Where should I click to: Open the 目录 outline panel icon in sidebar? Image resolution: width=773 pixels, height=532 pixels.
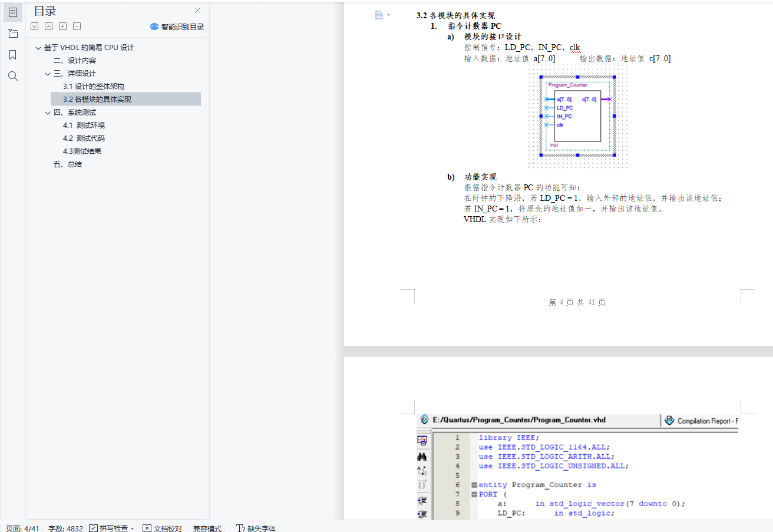click(x=13, y=12)
